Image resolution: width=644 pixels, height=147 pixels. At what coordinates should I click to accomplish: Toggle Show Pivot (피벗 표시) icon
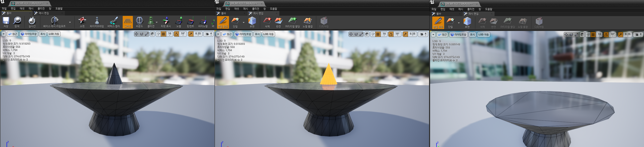[166, 22]
